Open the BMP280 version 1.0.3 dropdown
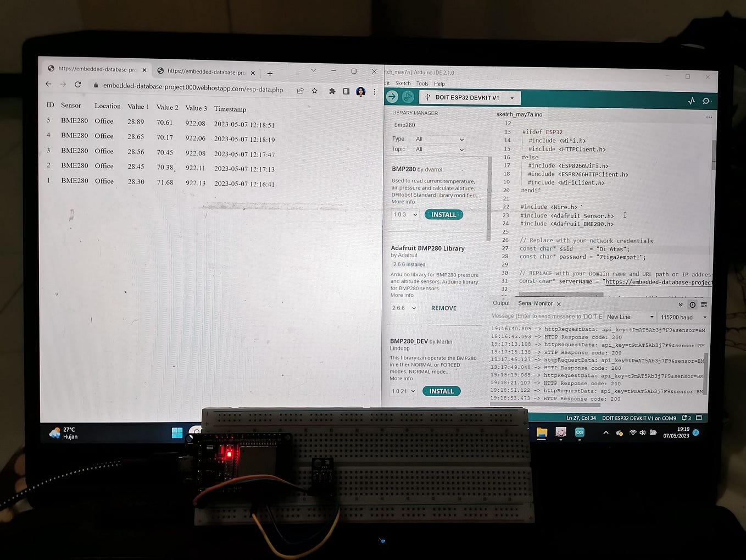Screen dimensions: 746x560 pyautogui.click(x=404, y=214)
